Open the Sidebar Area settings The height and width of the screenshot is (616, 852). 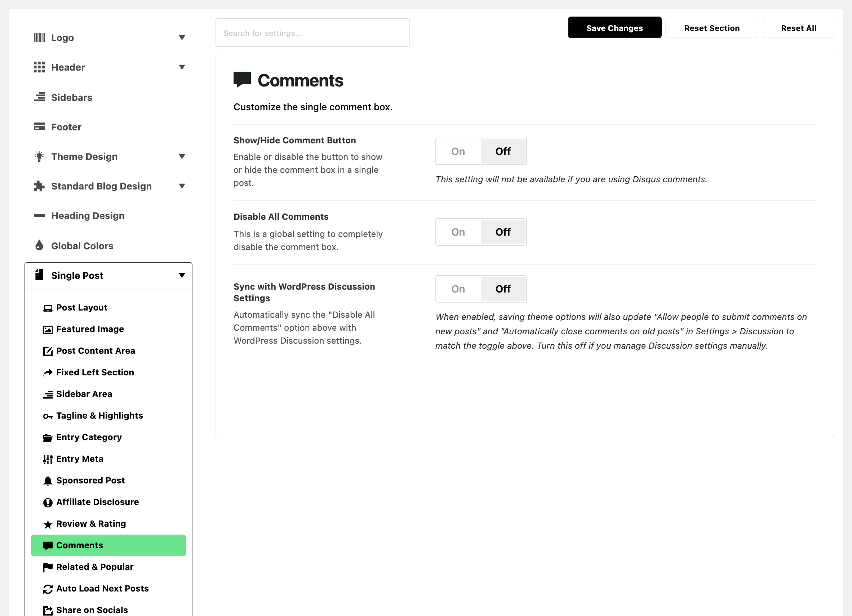point(108,394)
